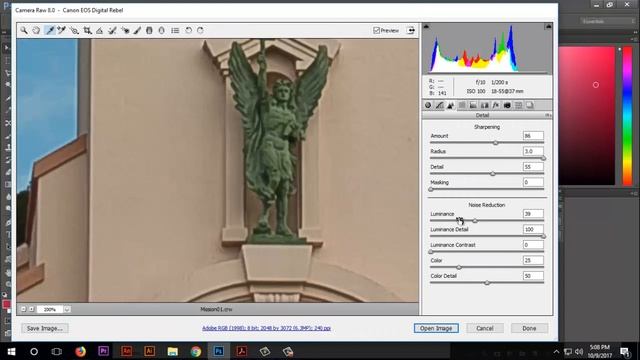Viewport: 640px width, 360px height.
Task: Select the Spot Removal tool
Action: point(112,30)
